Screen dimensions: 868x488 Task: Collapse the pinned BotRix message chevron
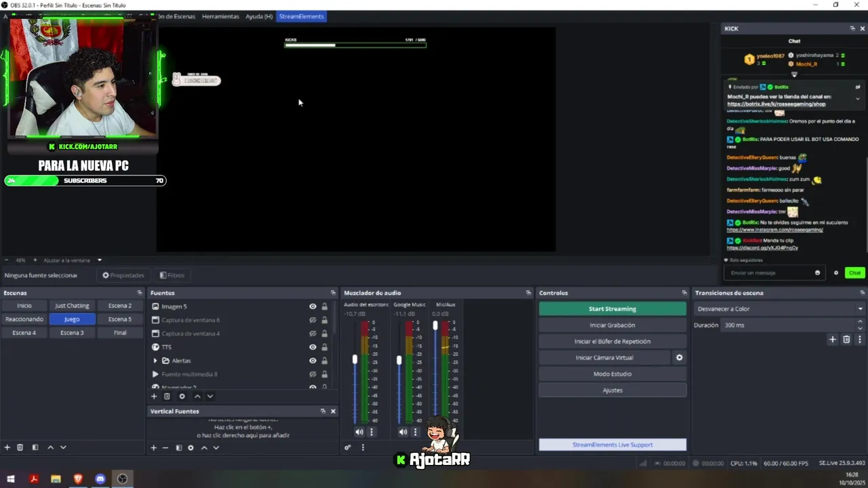pyautogui.click(x=857, y=99)
